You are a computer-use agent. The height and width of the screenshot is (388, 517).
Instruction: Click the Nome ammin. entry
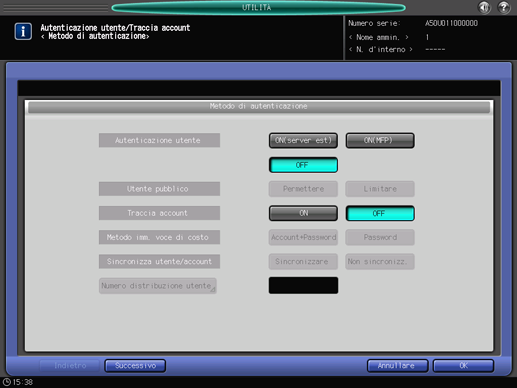point(378,37)
